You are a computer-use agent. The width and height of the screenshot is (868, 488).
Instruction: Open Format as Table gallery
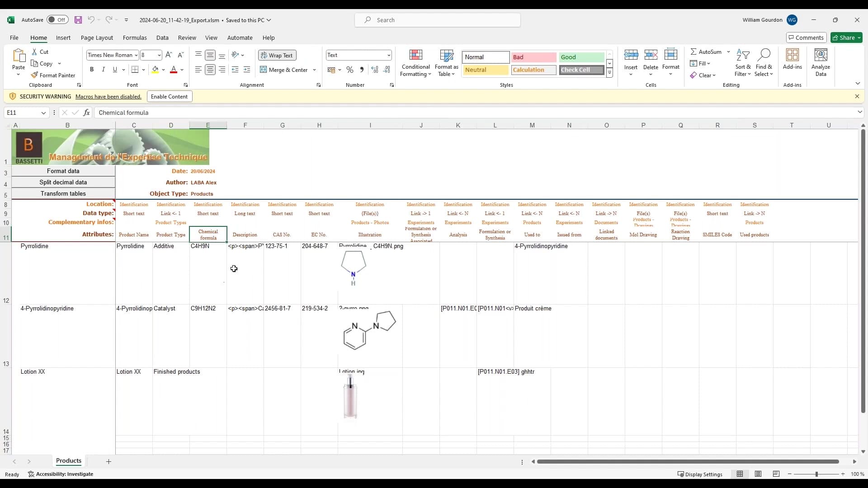(x=447, y=63)
